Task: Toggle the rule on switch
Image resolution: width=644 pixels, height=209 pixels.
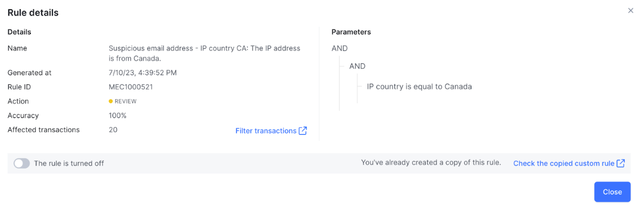Action: pyautogui.click(x=22, y=163)
